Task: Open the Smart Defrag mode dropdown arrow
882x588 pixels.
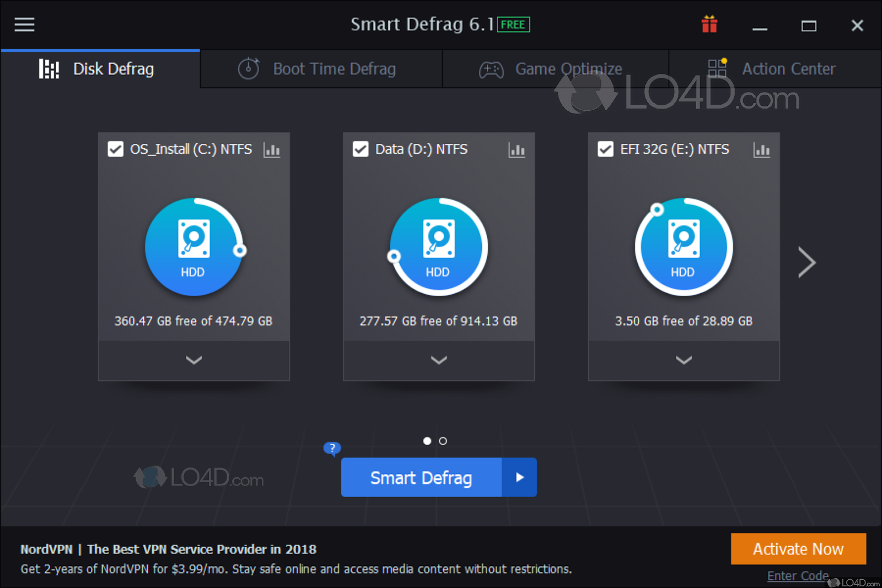Action: click(519, 477)
